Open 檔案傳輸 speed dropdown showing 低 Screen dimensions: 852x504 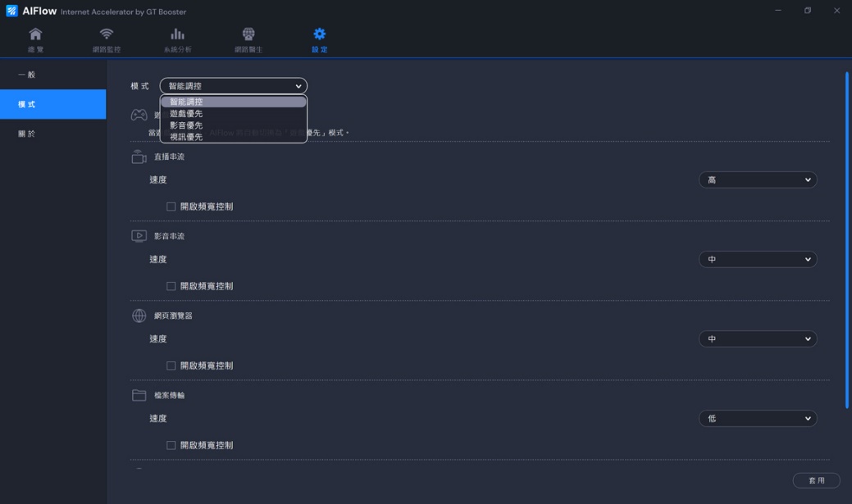[x=757, y=419]
